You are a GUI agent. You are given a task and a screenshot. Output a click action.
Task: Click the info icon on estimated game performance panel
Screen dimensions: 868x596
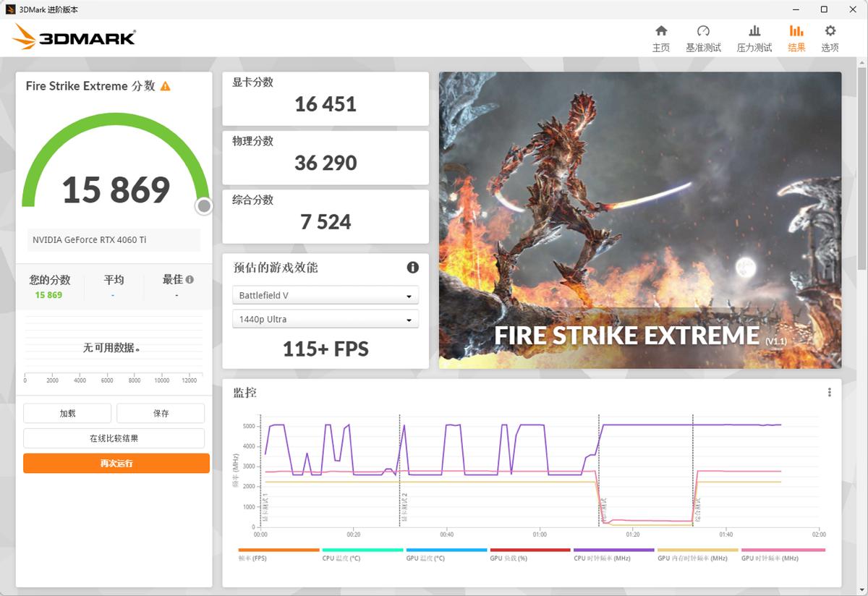(x=413, y=268)
